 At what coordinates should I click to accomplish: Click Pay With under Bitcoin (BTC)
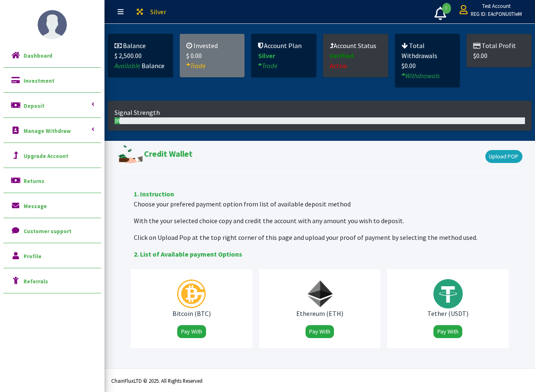pyautogui.click(x=191, y=331)
